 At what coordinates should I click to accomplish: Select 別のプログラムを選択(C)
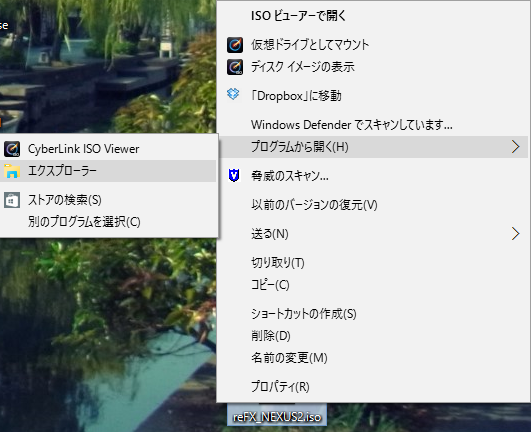pyautogui.click(x=108, y=222)
